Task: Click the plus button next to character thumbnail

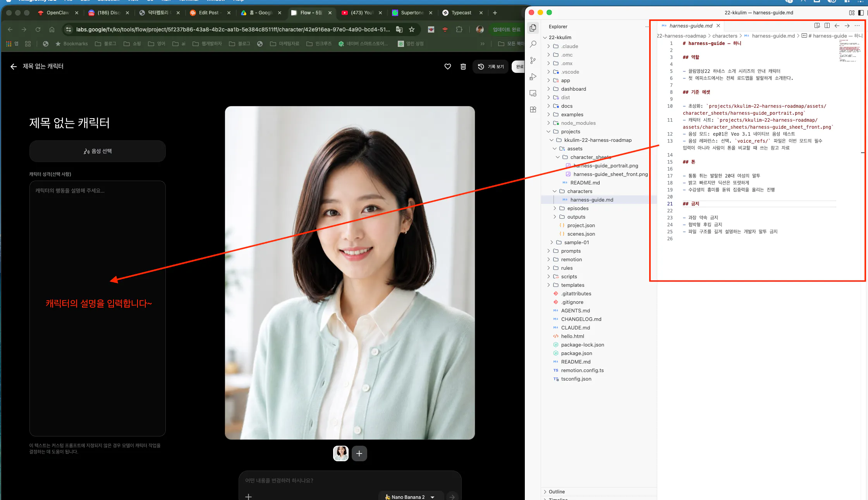Action: (x=359, y=453)
